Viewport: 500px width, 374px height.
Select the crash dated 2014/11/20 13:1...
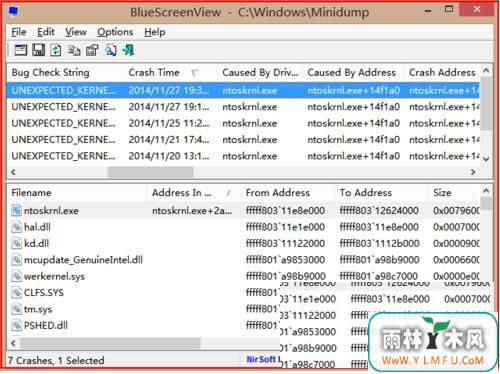243,156
